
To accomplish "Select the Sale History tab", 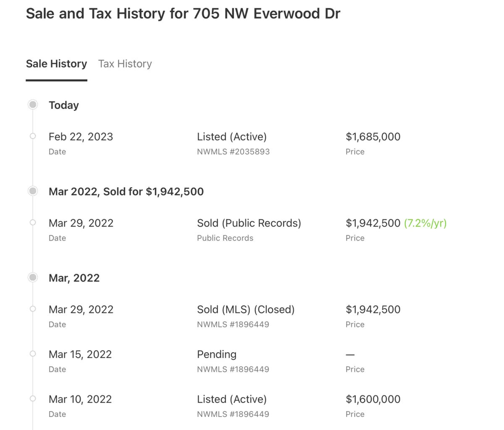I will pyautogui.click(x=56, y=64).
